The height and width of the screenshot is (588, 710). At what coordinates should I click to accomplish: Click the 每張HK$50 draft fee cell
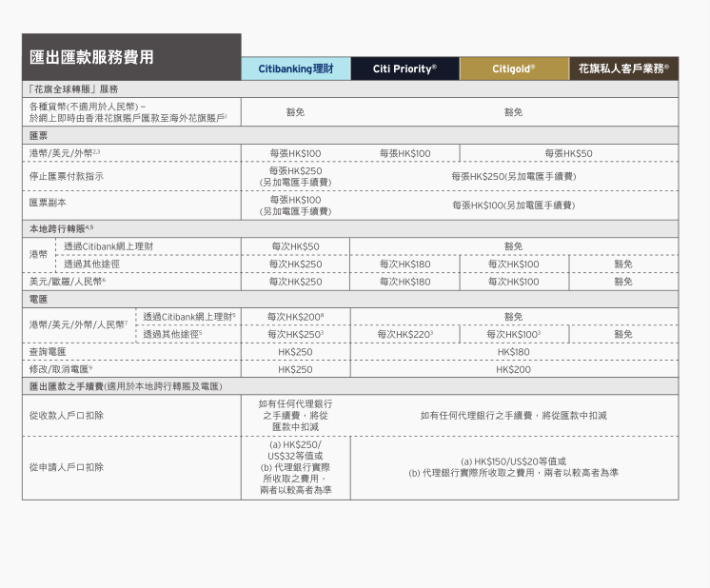(568, 153)
